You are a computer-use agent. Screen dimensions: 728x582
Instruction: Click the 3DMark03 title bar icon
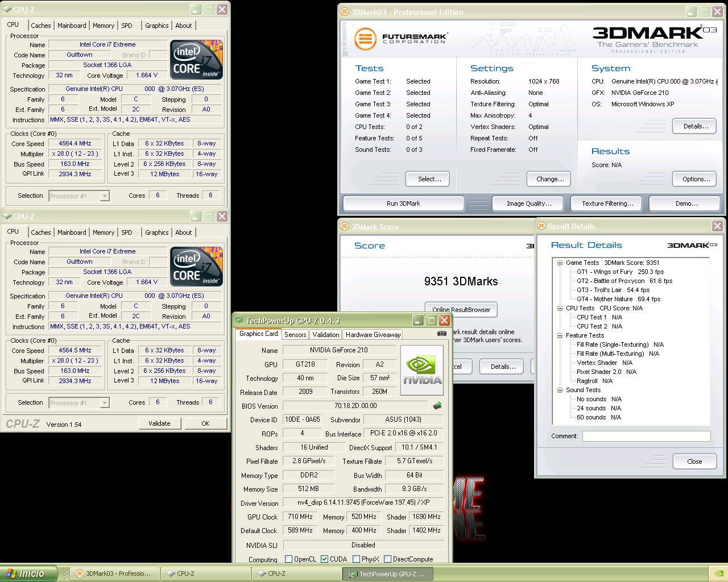[x=345, y=11]
